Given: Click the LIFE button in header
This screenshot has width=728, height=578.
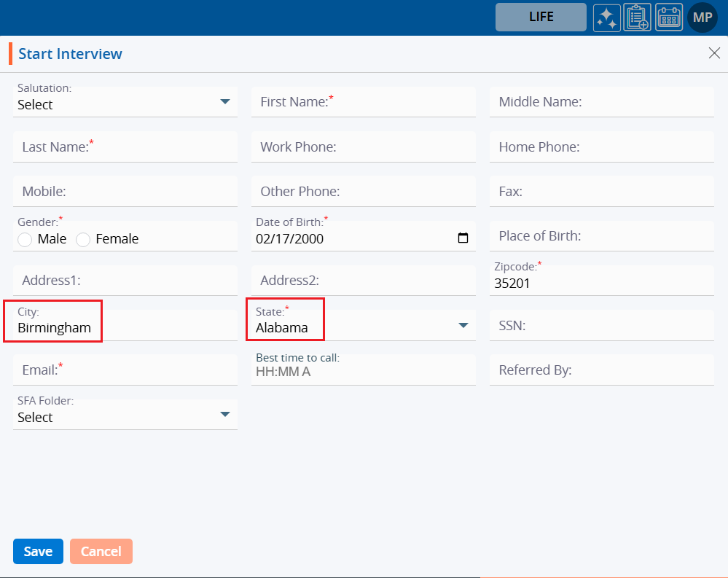Looking at the screenshot, I should [x=541, y=17].
